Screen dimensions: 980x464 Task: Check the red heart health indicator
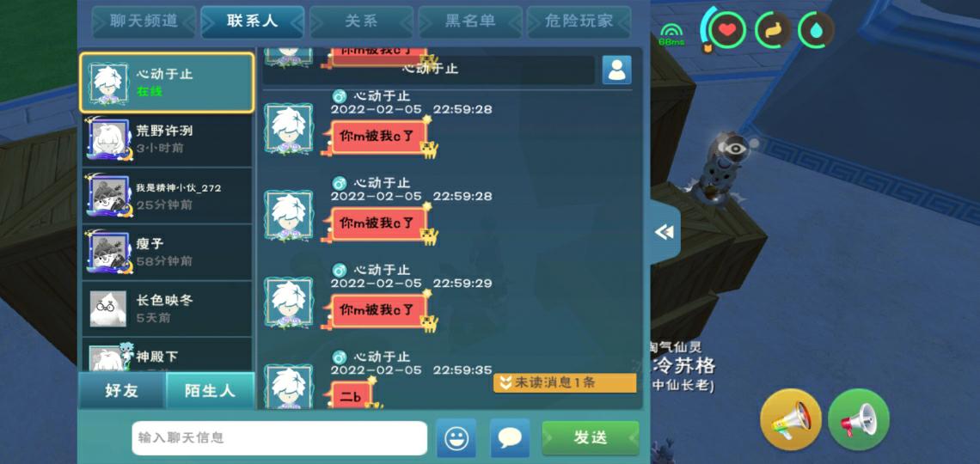[726, 30]
